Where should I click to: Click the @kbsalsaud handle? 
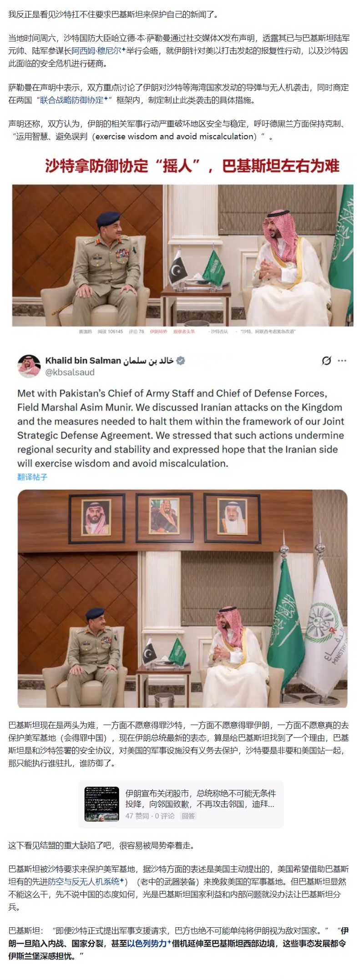point(70,372)
